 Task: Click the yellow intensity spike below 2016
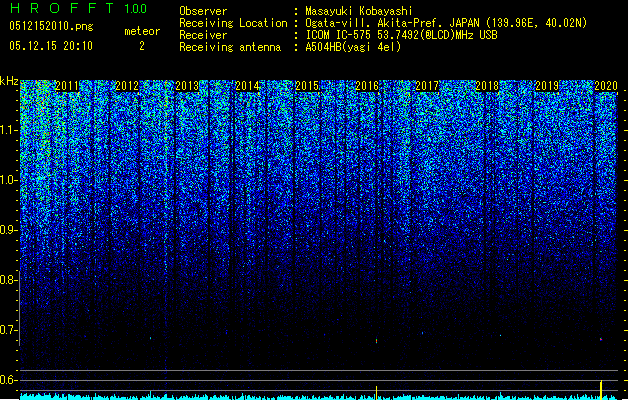376,392
